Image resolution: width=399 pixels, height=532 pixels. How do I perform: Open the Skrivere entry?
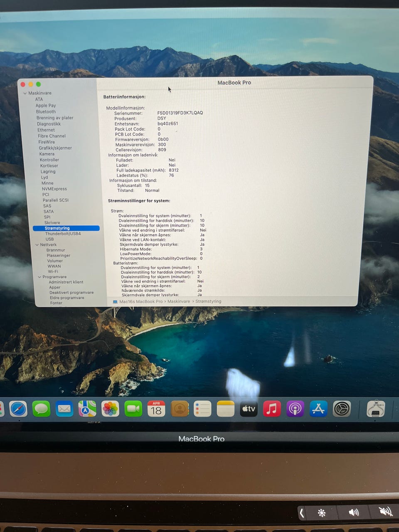coord(52,223)
